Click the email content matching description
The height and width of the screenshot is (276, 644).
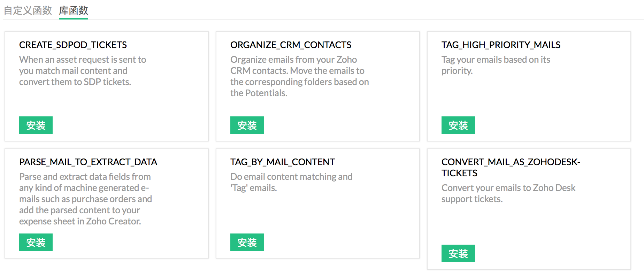point(291,182)
